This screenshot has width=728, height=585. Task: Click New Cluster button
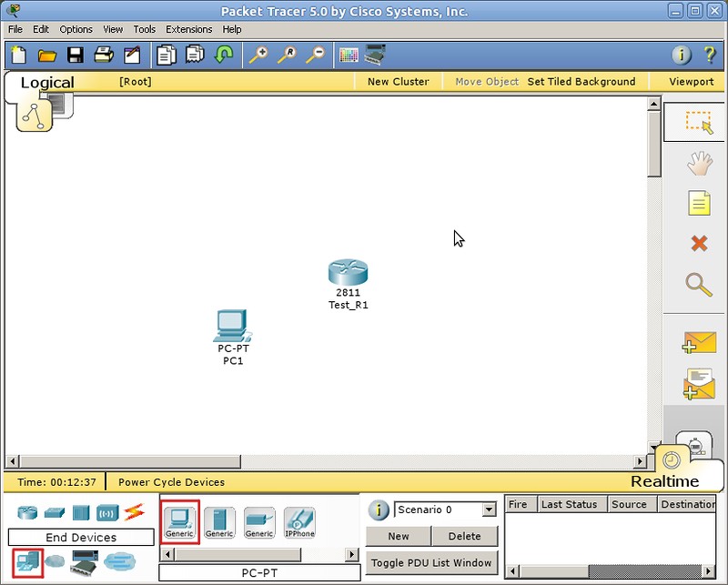click(x=398, y=82)
